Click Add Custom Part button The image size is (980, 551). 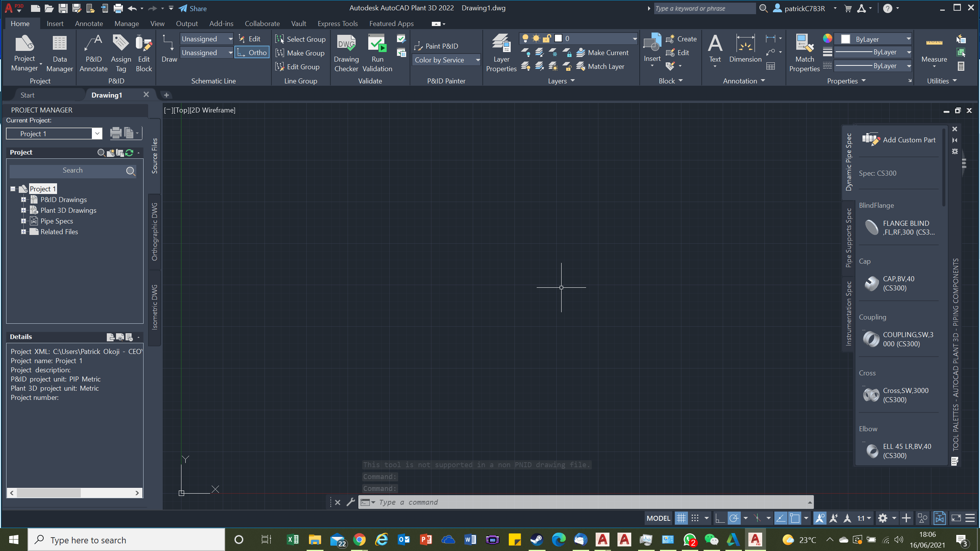tap(899, 140)
